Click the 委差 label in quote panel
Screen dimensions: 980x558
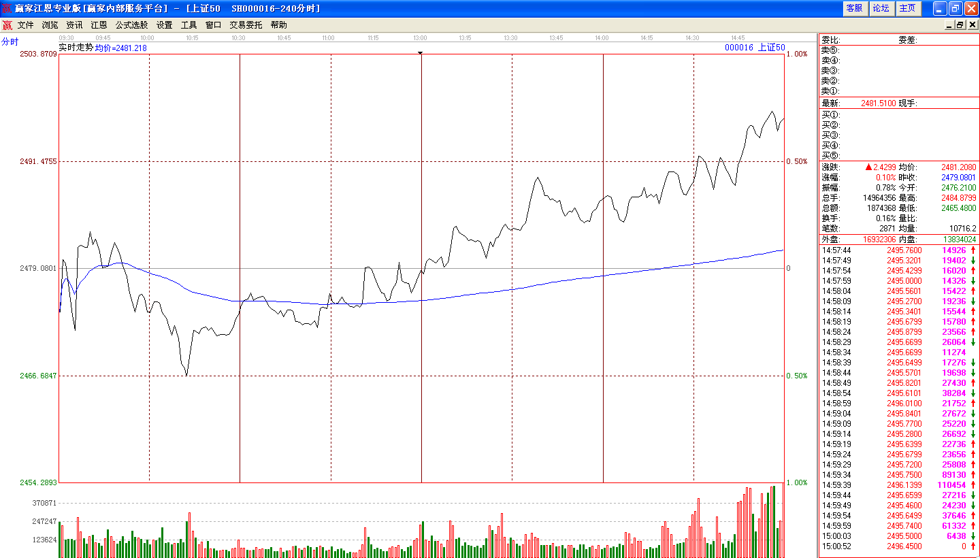[x=908, y=40]
